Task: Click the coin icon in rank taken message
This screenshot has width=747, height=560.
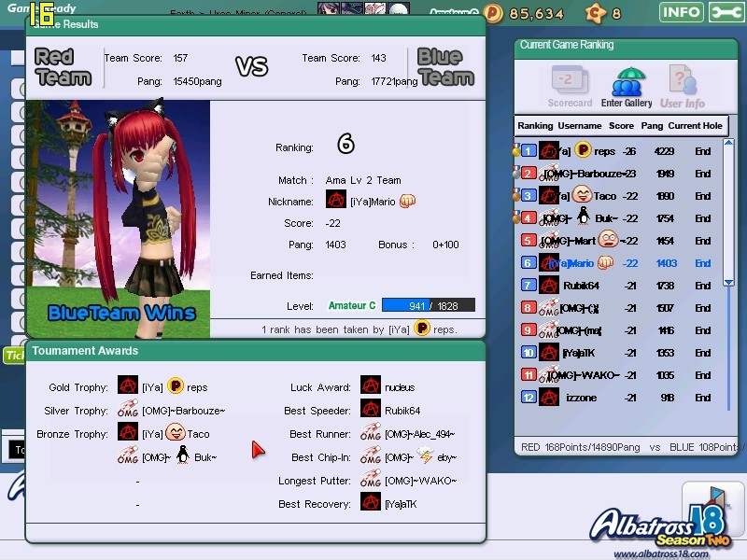Action: click(422, 329)
